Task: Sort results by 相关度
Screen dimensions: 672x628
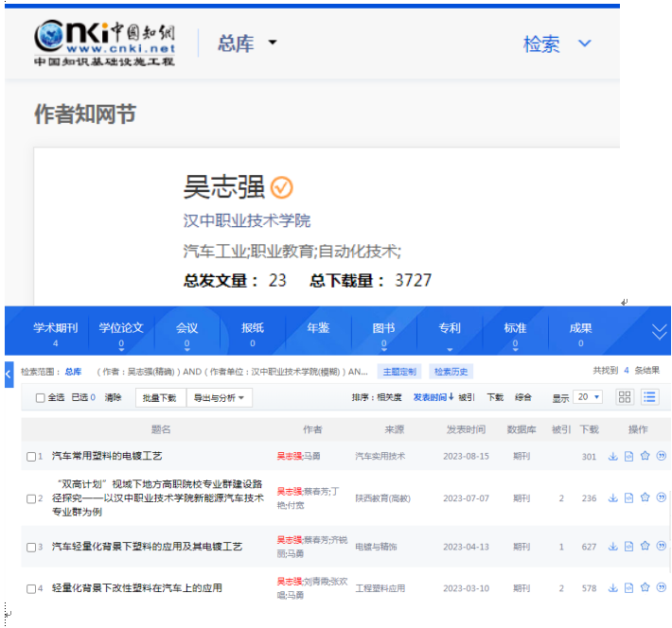Action: [389, 397]
